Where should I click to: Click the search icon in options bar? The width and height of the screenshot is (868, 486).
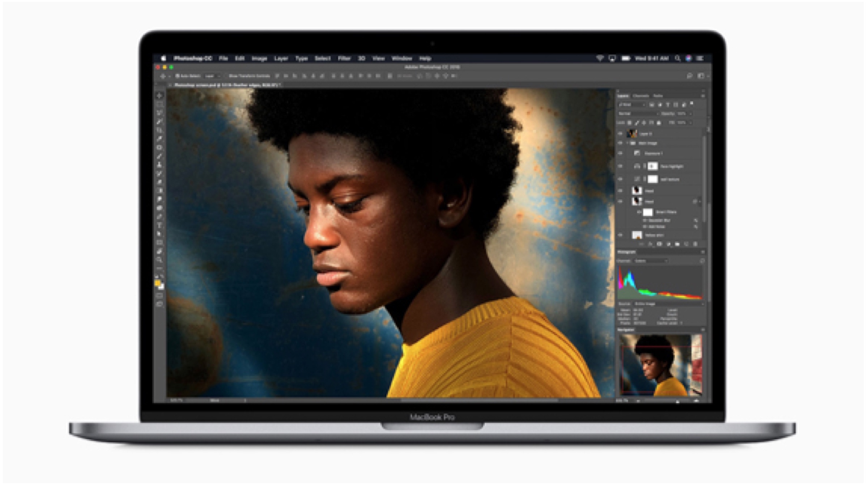pyautogui.click(x=689, y=76)
